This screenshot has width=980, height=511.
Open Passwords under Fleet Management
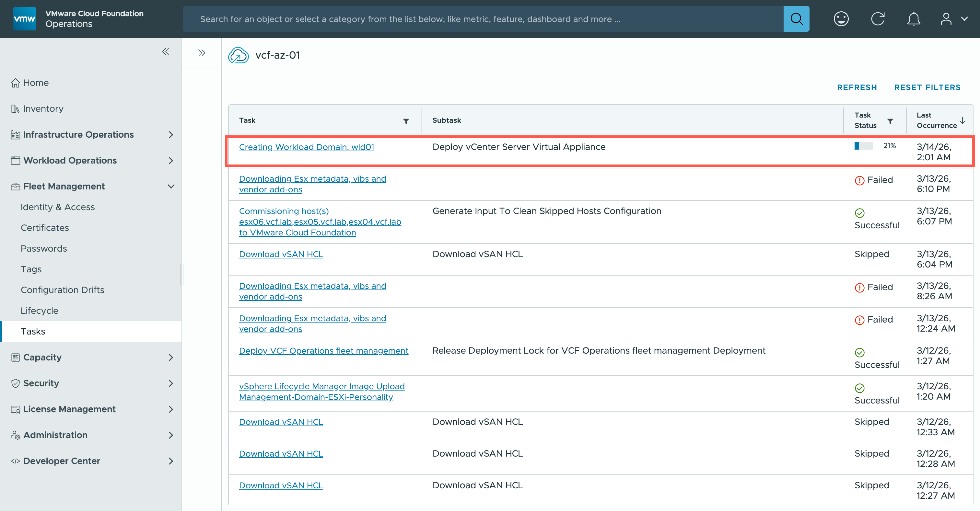coord(44,248)
